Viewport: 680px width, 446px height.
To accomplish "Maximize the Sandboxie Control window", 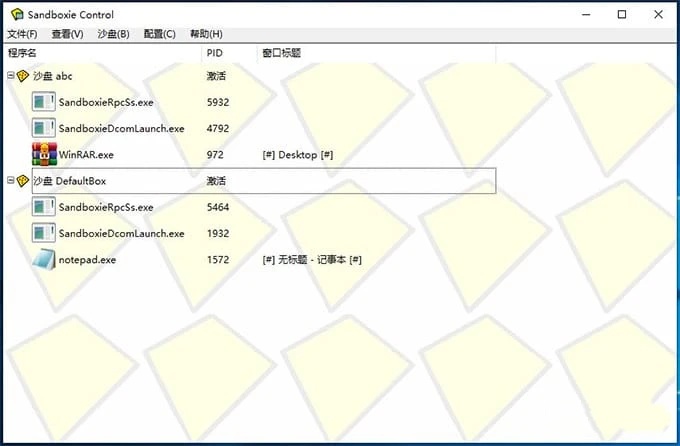I will 622,14.
